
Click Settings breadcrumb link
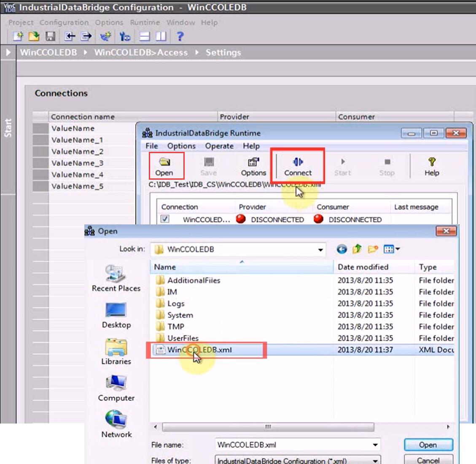(x=223, y=53)
